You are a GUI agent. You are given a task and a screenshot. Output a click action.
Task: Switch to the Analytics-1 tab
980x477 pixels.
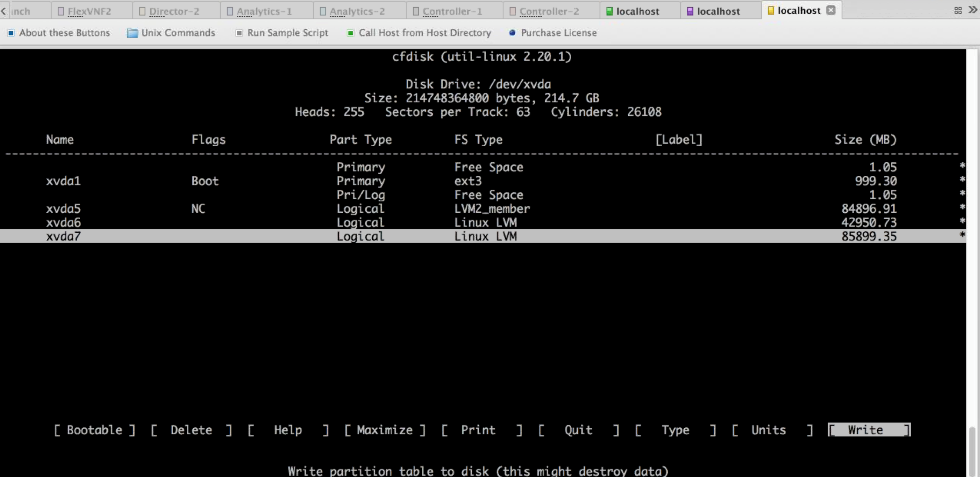click(x=264, y=11)
